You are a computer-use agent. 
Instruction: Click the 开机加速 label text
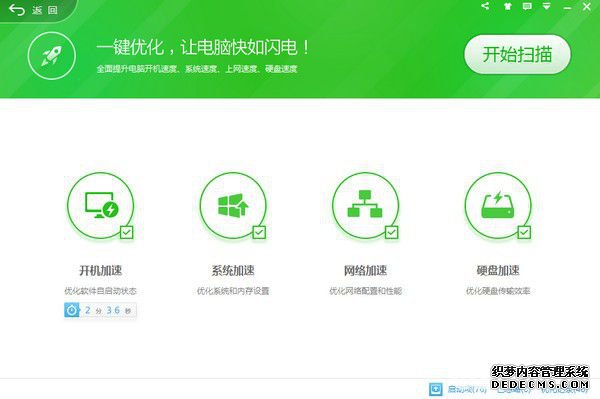click(x=101, y=270)
